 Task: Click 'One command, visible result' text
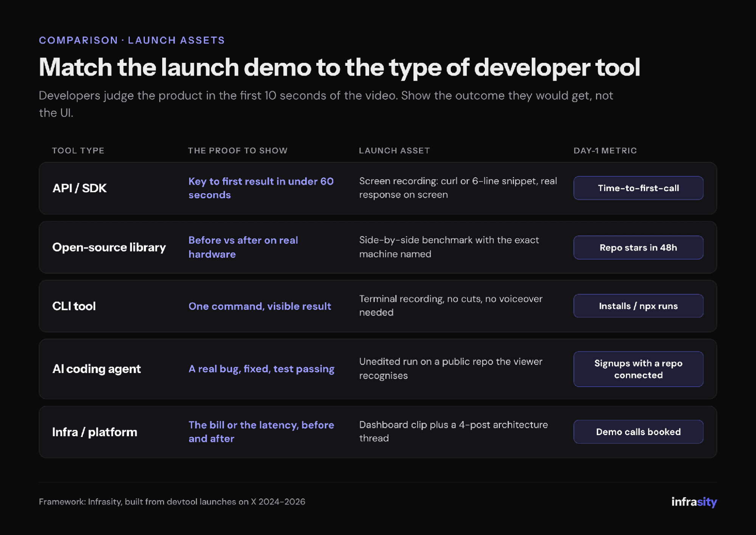(x=260, y=306)
